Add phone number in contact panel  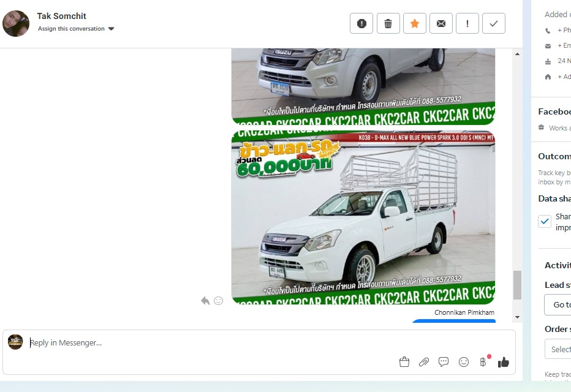pyautogui.click(x=564, y=30)
